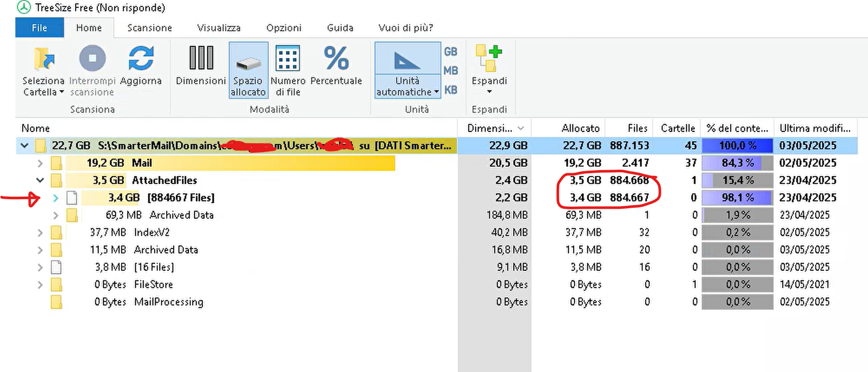Click the 84,3 % bar for Mail
Image resolution: width=868 pixels, height=372 pixels.
coord(737,163)
